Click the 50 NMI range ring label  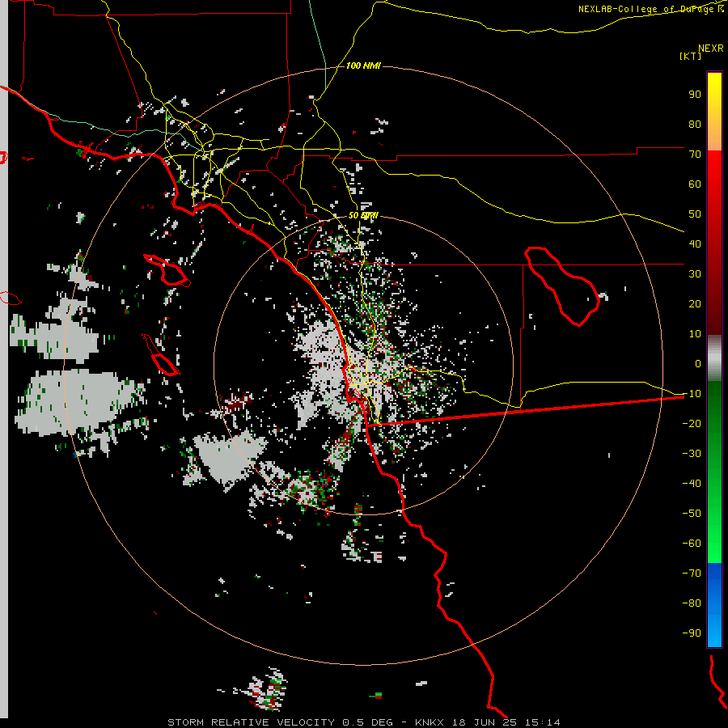click(363, 215)
